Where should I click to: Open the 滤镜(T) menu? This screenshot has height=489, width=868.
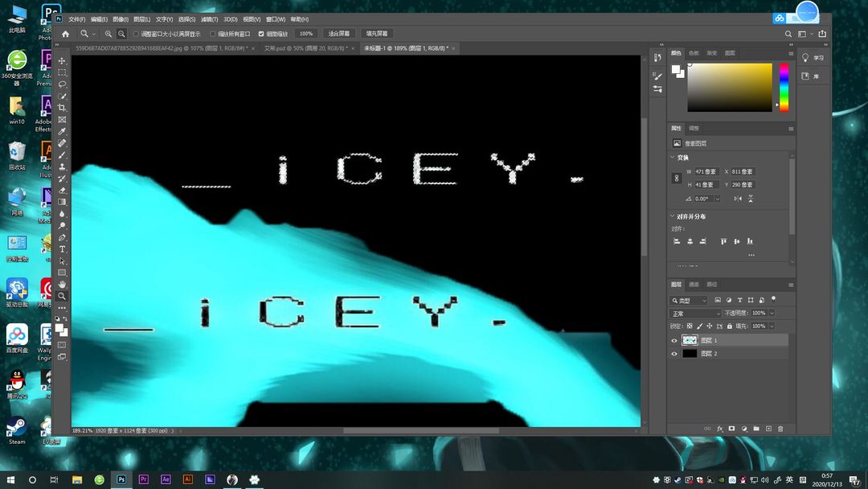coord(209,19)
